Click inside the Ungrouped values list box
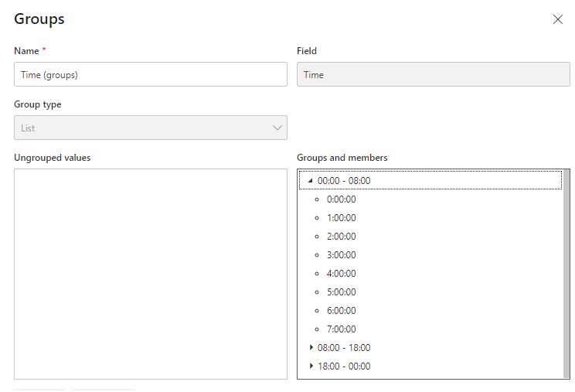This screenshot has width=575, height=392. tap(151, 274)
